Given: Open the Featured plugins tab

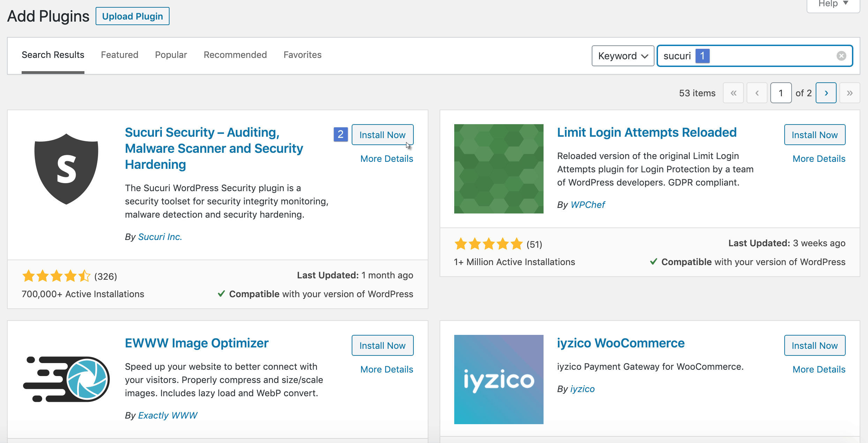Looking at the screenshot, I should [120, 55].
